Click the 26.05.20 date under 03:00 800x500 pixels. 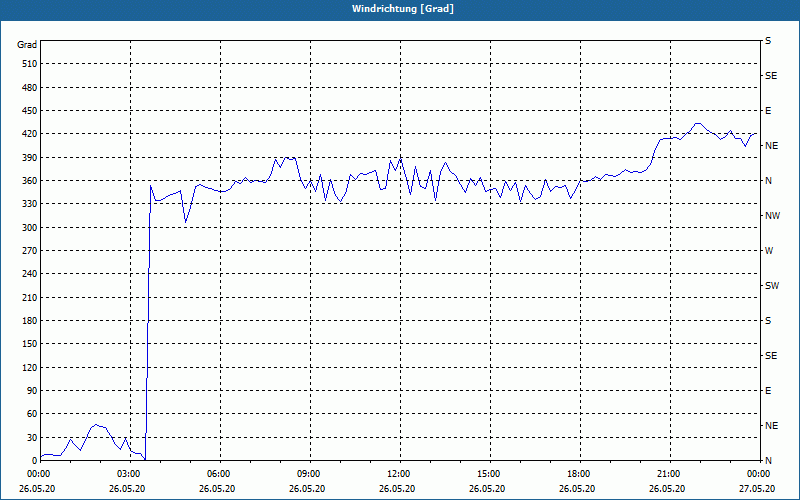[x=127, y=489]
